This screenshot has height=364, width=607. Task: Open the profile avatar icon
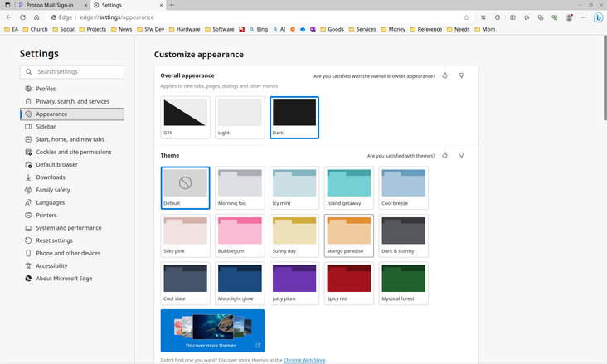(569, 17)
